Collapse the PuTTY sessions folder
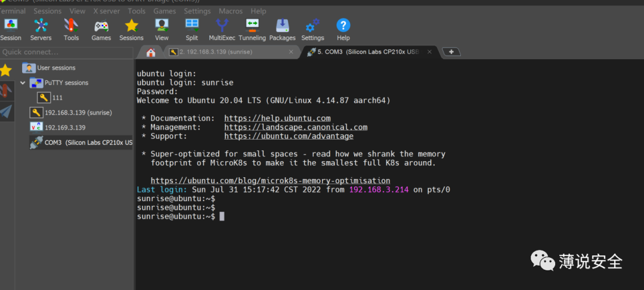Image resolution: width=644 pixels, height=290 pixels. pyautogui.click(x=23, y=83)
